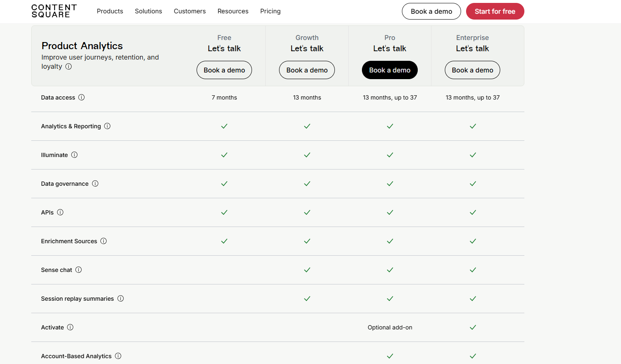Show info tooltip for Analytics & Reporting

[x=107, y=126]
